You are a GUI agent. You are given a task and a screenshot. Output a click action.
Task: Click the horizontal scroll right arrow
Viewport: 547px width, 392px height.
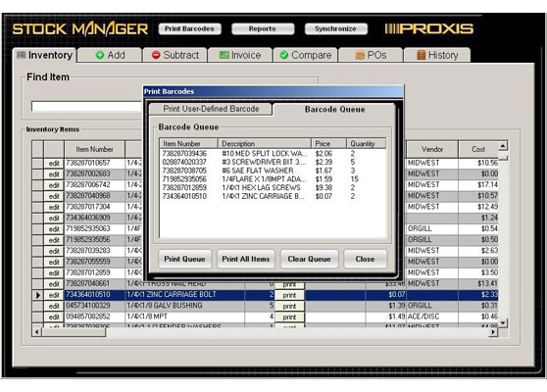coord(493,332)
